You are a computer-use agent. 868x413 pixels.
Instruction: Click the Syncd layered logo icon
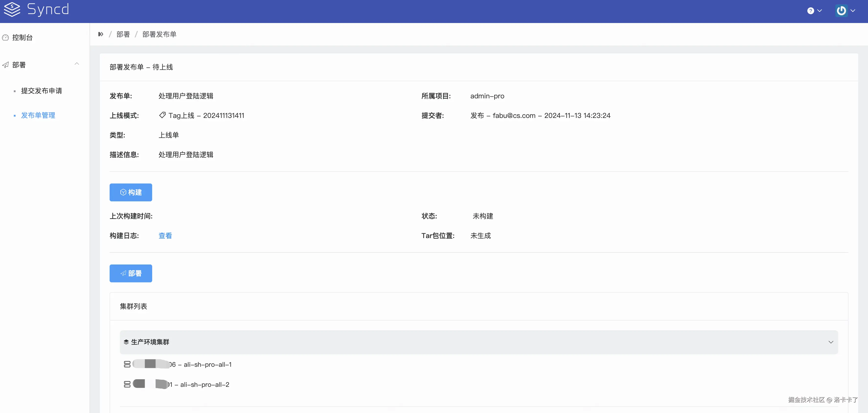coord(12,10)
